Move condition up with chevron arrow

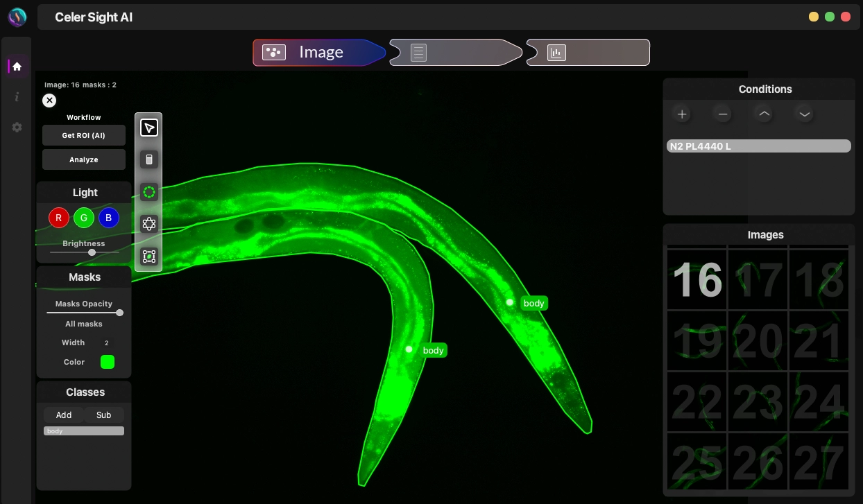coord(764,114)
